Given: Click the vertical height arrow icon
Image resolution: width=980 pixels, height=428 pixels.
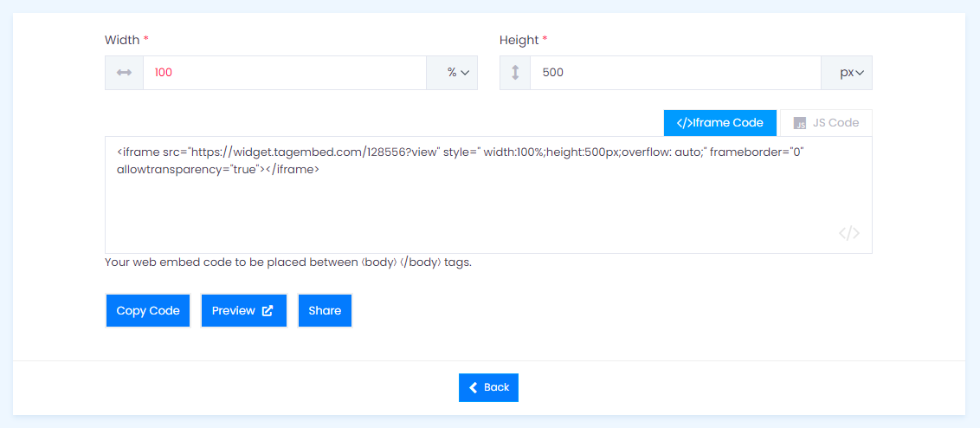Looking at the screenshot, I should 515,73.
